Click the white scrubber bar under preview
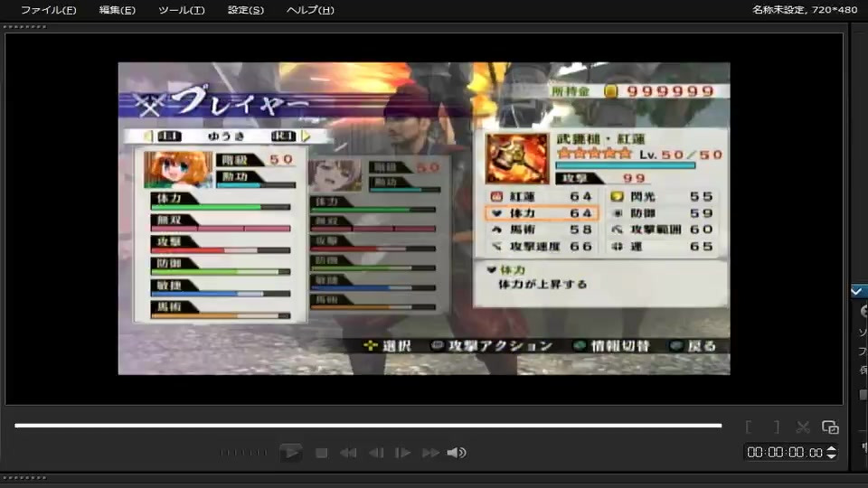Image resolution: width=868 pixels, height=488 pixels. [x=368, y=426]
